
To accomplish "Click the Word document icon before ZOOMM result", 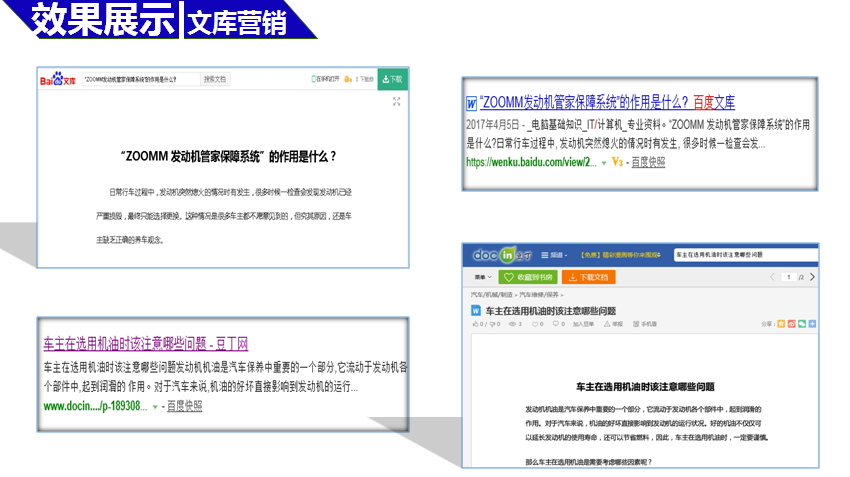I will click(471, 103).
